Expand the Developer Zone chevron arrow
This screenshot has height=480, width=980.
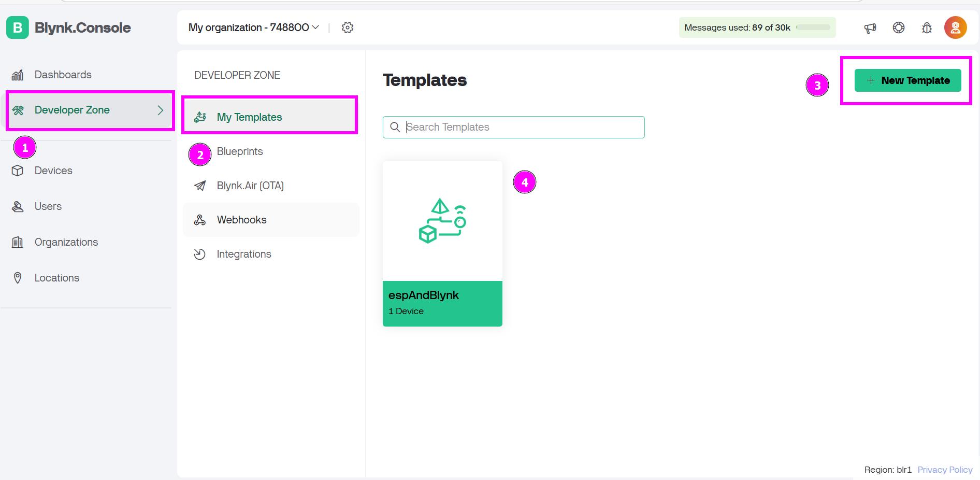[x=161, y=110]
